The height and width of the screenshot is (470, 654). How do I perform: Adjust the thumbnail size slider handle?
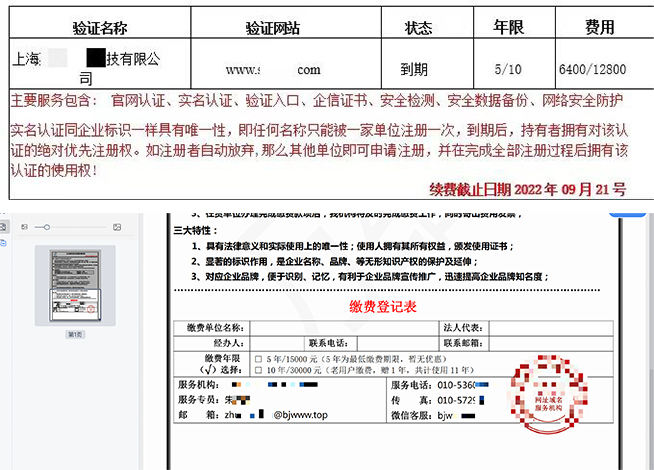pos(47,227)
